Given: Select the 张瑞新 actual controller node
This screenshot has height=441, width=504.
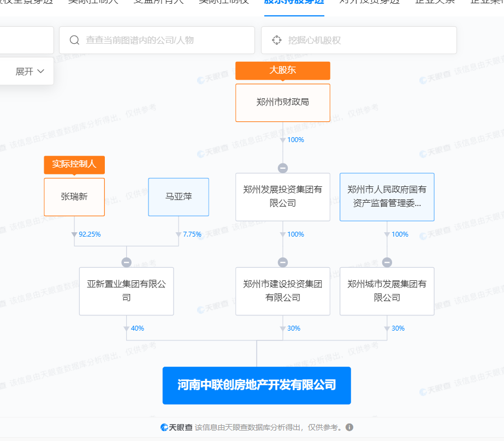Looking at the screenshot, I should (74, 197).
